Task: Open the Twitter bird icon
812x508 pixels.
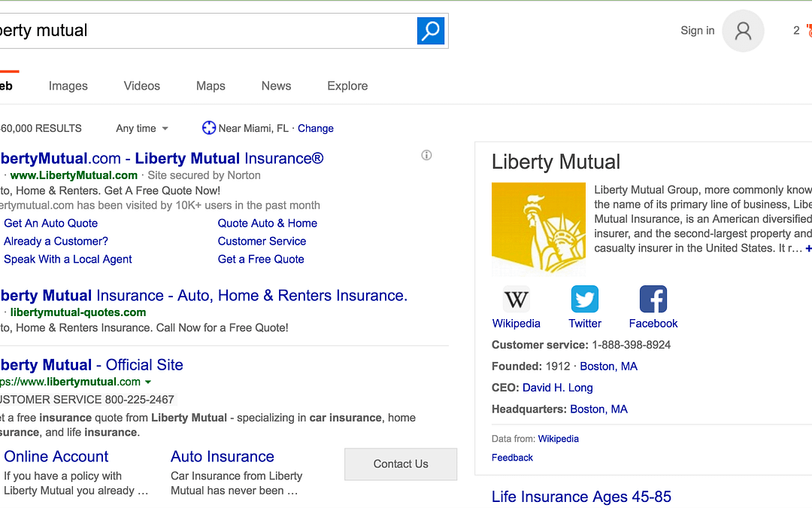Action: tap(585, 299)
